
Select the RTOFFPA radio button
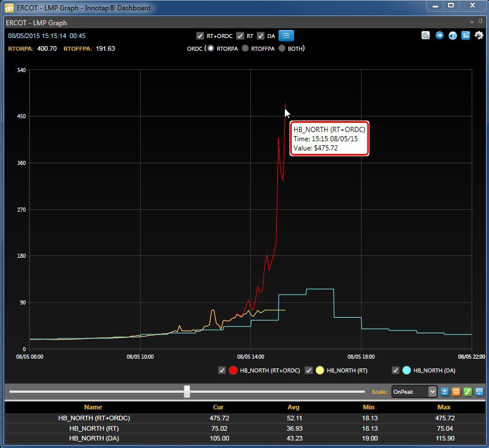[245, 48]
